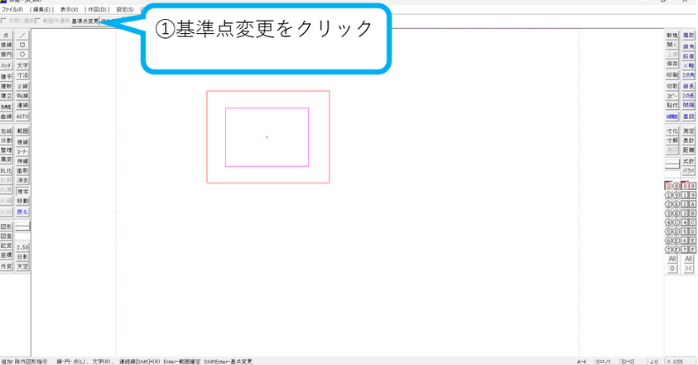The height and width of the screenshot is (365, 698).
Task: Toggle circular layer 4 button
Action: [668, 223]
